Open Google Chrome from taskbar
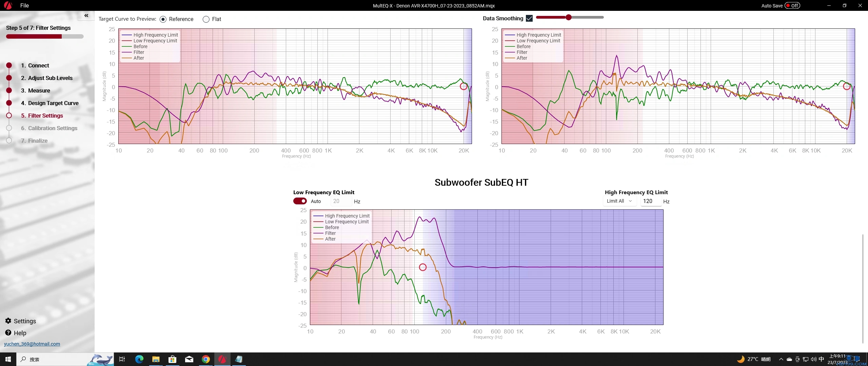 (206, 359)
